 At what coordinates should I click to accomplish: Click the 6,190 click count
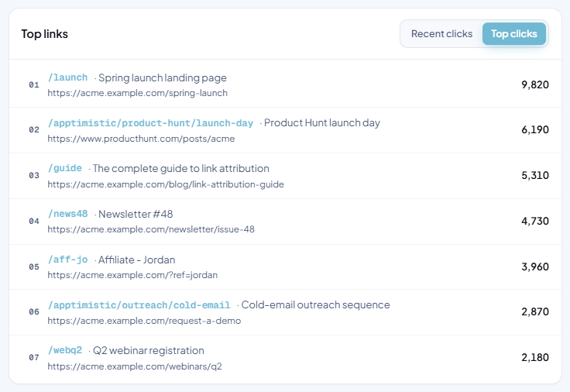coord(535,130)
